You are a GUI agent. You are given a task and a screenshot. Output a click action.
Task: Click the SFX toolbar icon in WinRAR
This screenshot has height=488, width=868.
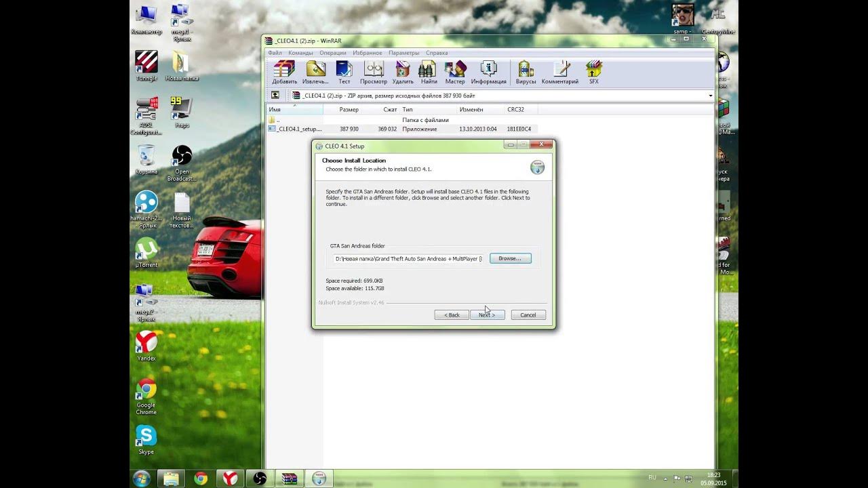(x=593, y=73)
